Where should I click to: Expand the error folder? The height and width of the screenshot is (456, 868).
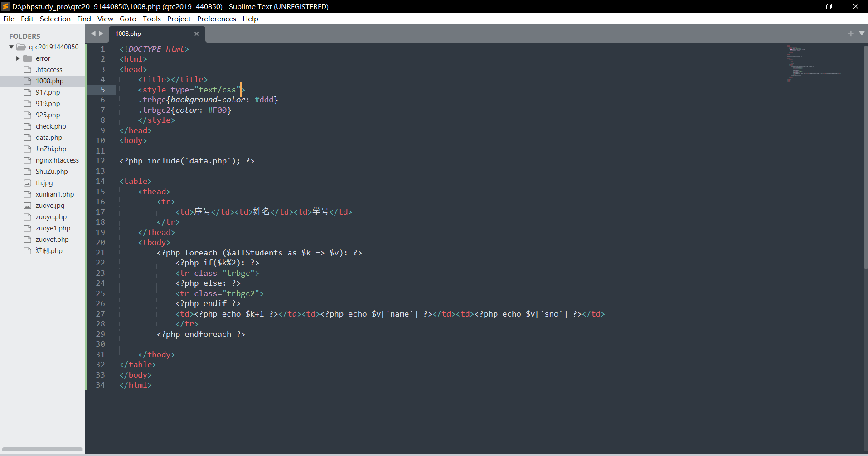[x=18, y=58]
